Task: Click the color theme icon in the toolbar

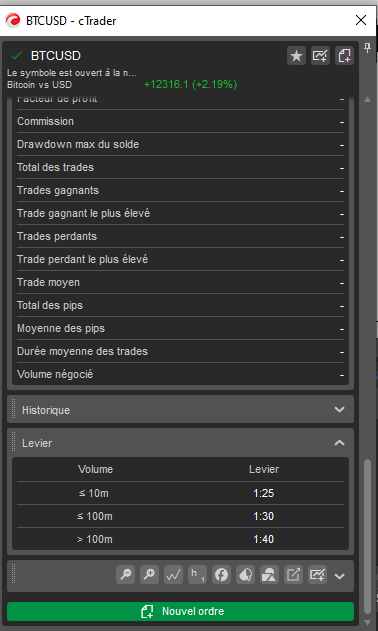Action: (245, 574)
